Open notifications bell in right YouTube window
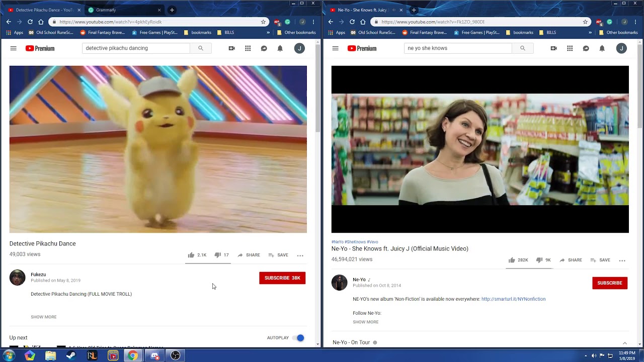This screenshot has width=644, height=362. tap(602, 48)
